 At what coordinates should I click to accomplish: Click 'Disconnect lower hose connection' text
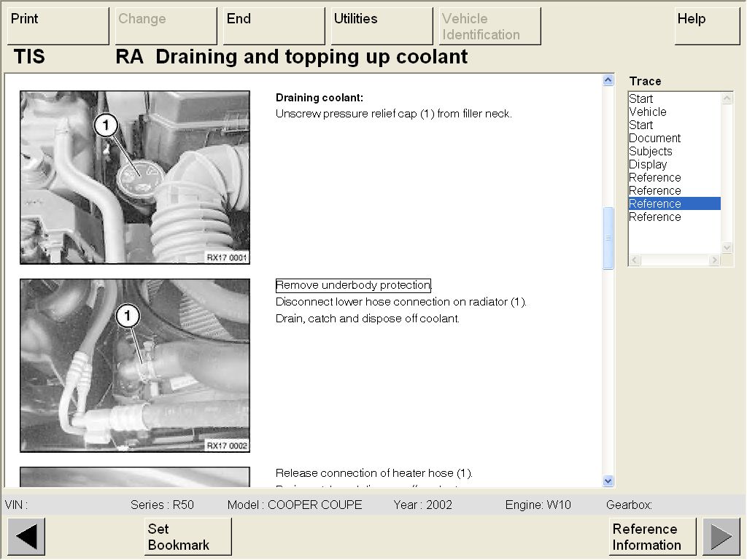click(x=400, y=302)
